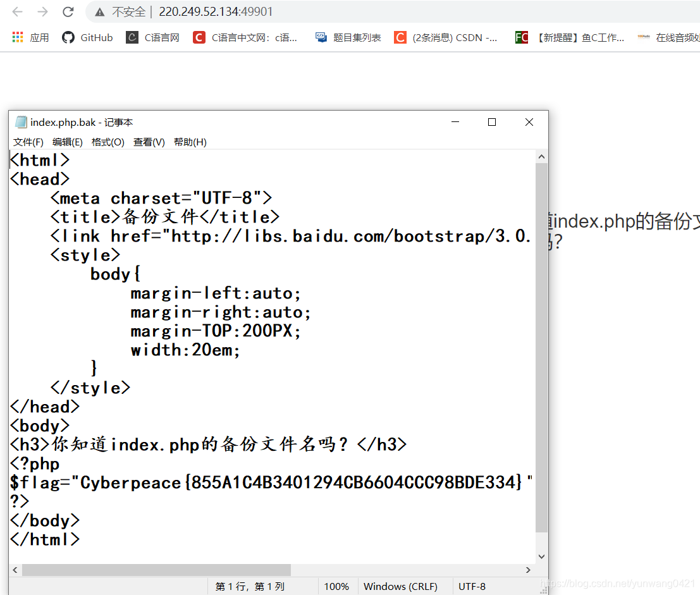This screenshot has width=700, height=595.
Task: Click the horizontal scrollbar left arrow
Action: [x=15, y=570]
